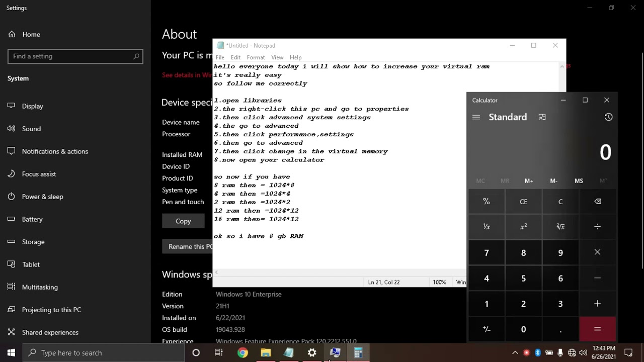Click the equals key in Calculator

click(597, 329)
